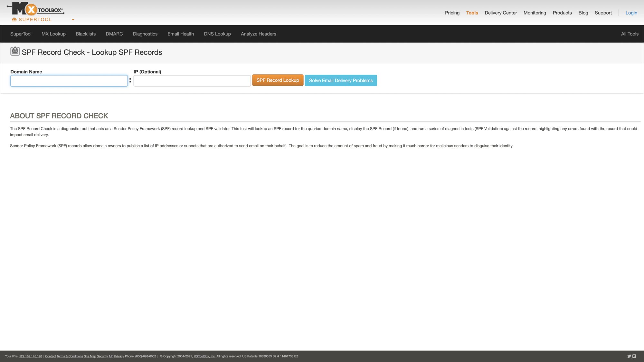This screenshot has height=362, width=644.
Task: Go to Email Health
Action: 180,34
